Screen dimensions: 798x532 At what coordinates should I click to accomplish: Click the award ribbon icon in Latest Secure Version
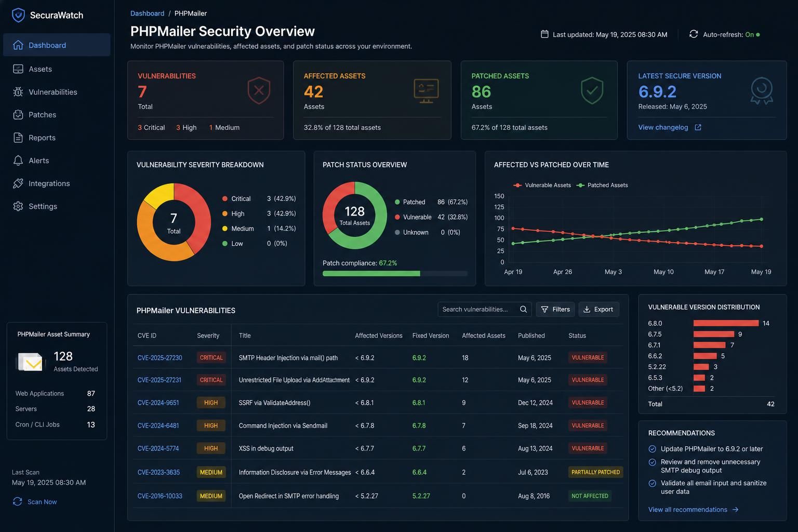click(762, 91)
